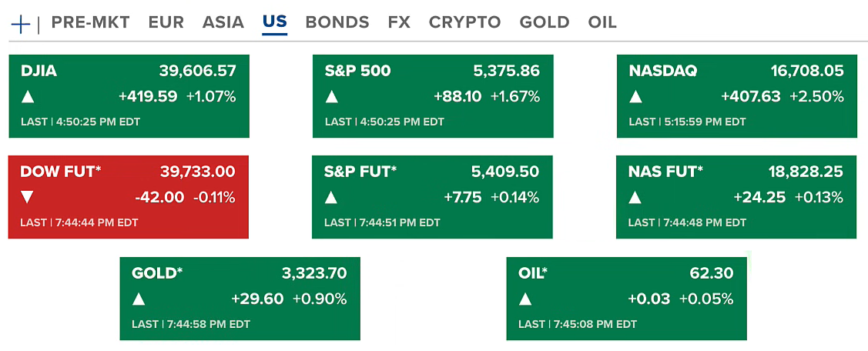Switch to the PRE-MKT tab
The height and width of the screenshot is (351, 868).
pos(90,22)
